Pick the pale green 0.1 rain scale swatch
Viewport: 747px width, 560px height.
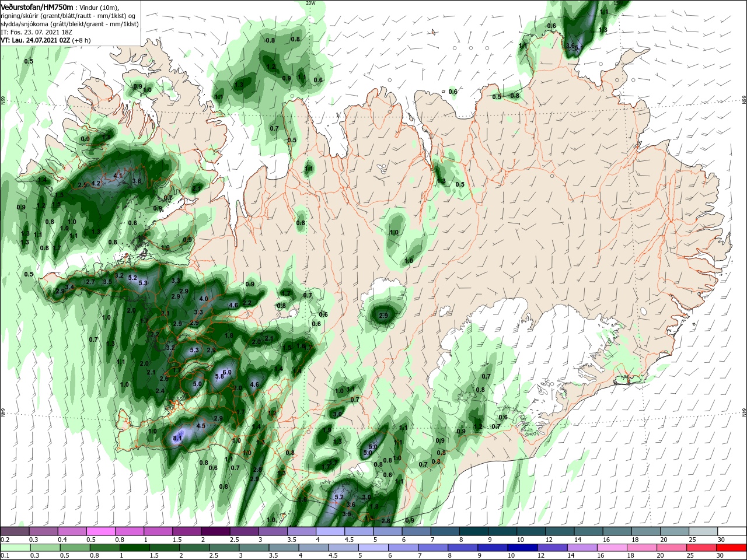[x=15, y=548]
